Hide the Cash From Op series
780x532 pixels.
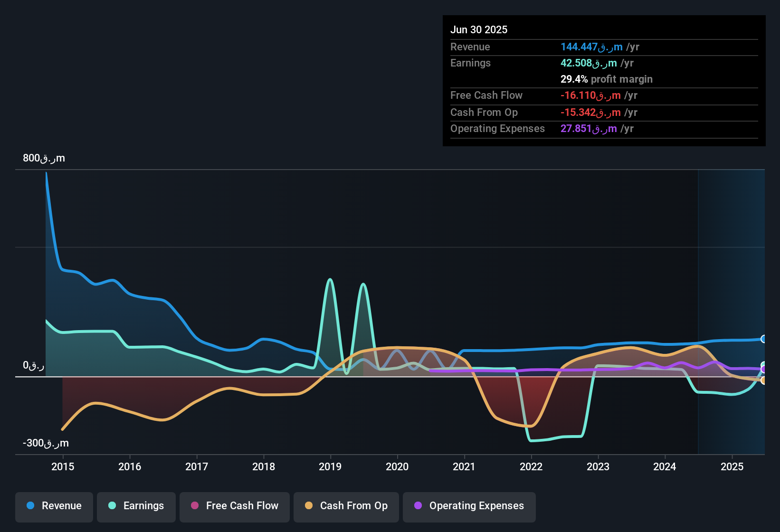(346, 506)
